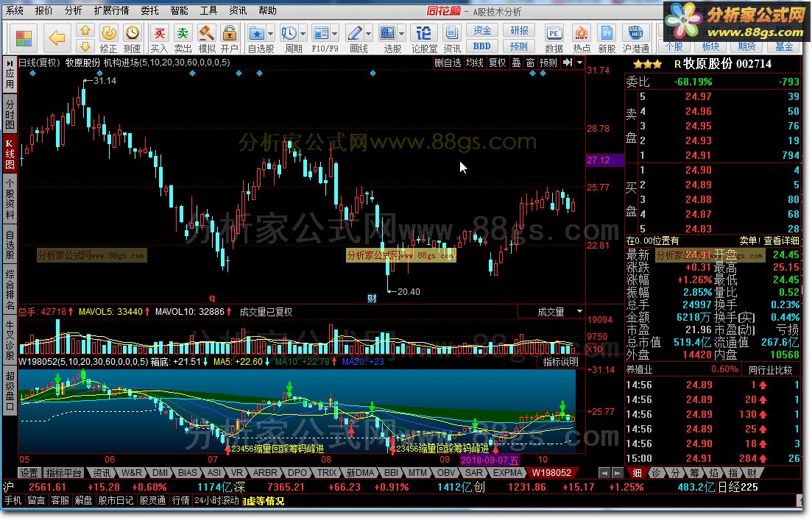Click the 资金 button
This screenshot has height=520, width=812.
(x=482, y=31)
